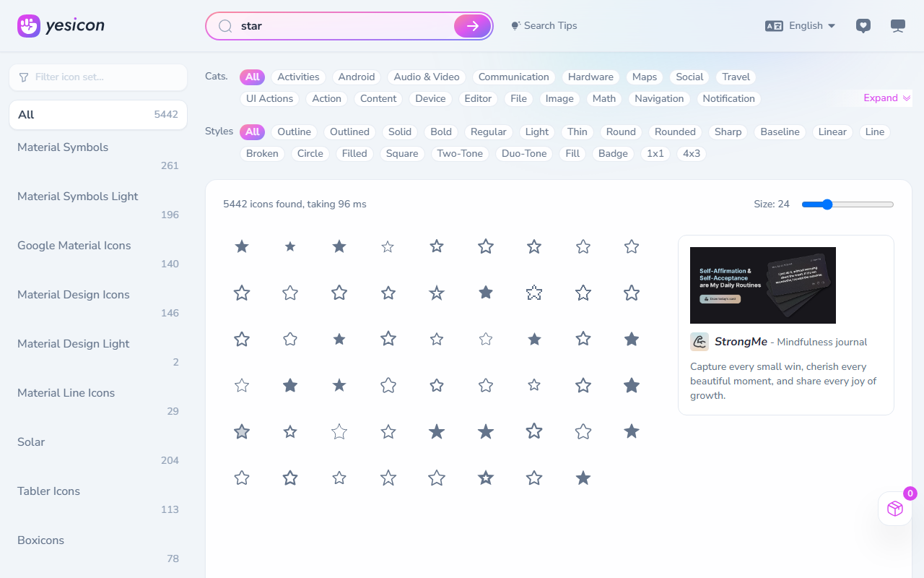Filter by Audio & Video category
Image resolution: width=924 pixels, height=578 pixels.
427,77
